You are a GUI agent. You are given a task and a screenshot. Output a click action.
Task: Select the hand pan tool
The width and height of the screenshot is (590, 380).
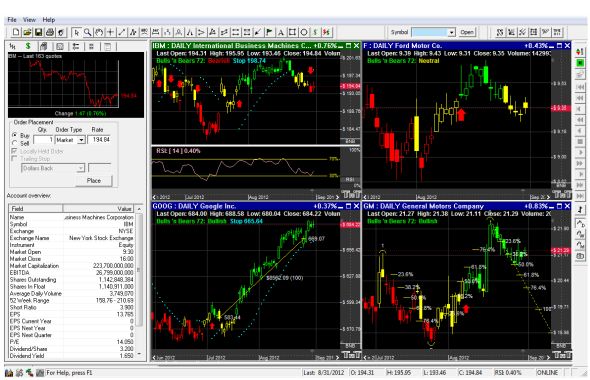point(99,32)
